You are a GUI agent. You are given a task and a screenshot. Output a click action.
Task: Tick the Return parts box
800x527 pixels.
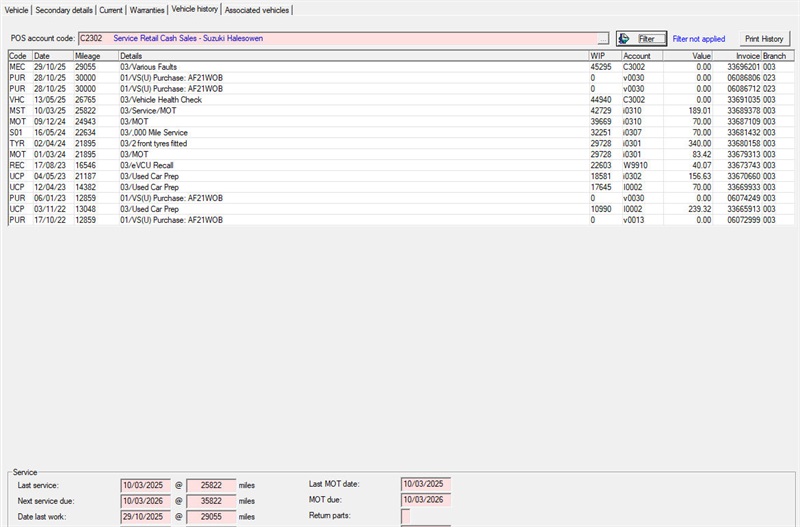point(405,516)
